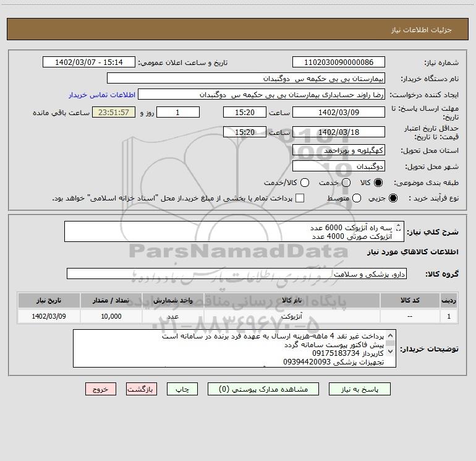
Task: Click the بازگشت back button
Action: click(142, 389)
